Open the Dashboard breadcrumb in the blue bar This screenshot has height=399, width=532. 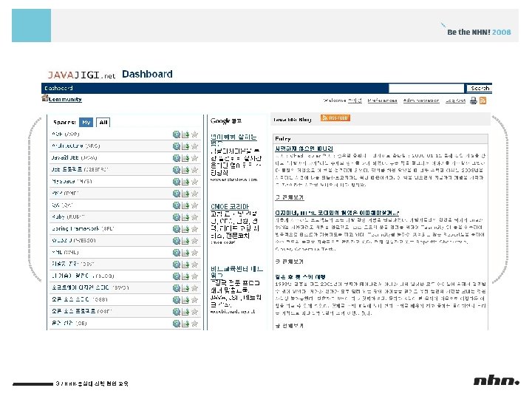tap(58, 88)
